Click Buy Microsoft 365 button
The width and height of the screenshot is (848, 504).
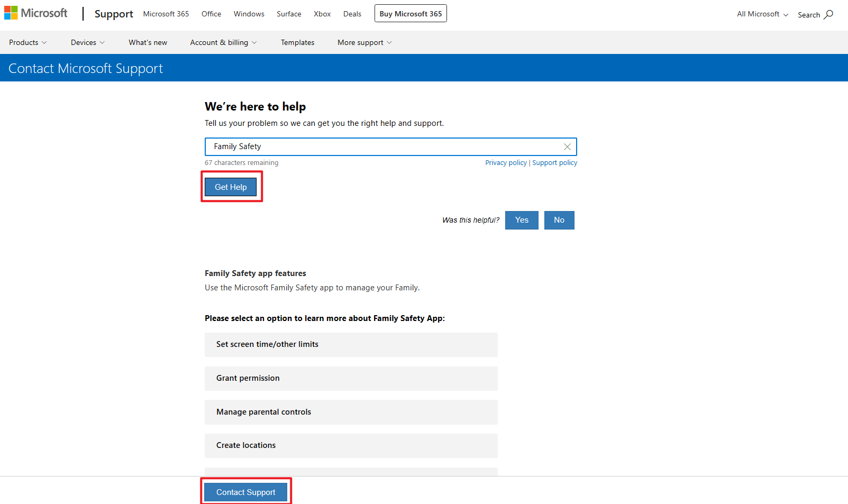(411, 13)
